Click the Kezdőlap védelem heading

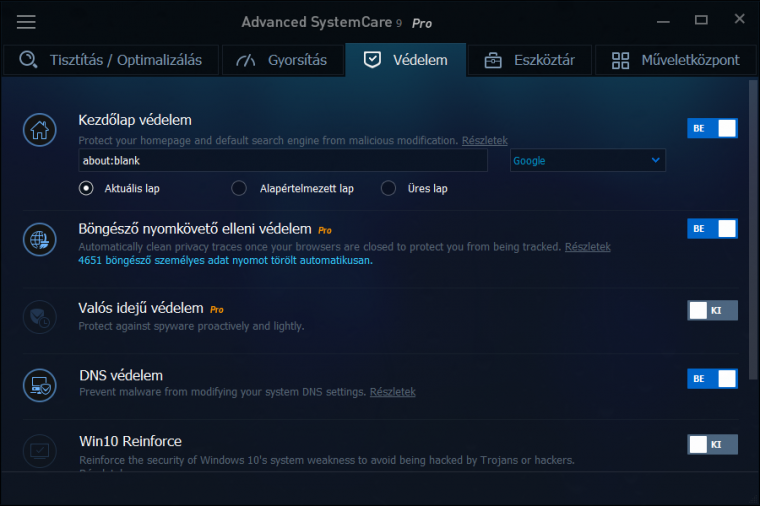(x=135, y=120)
